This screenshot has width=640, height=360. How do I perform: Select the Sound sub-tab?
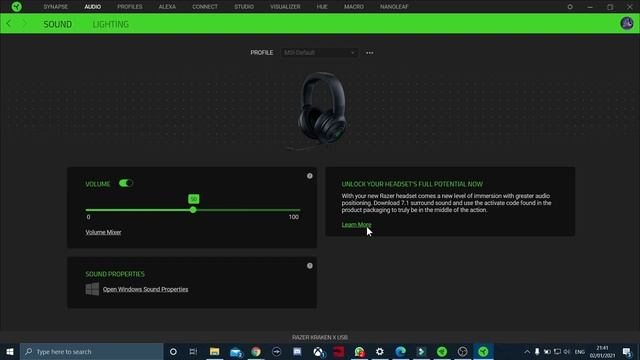point(58,24)
